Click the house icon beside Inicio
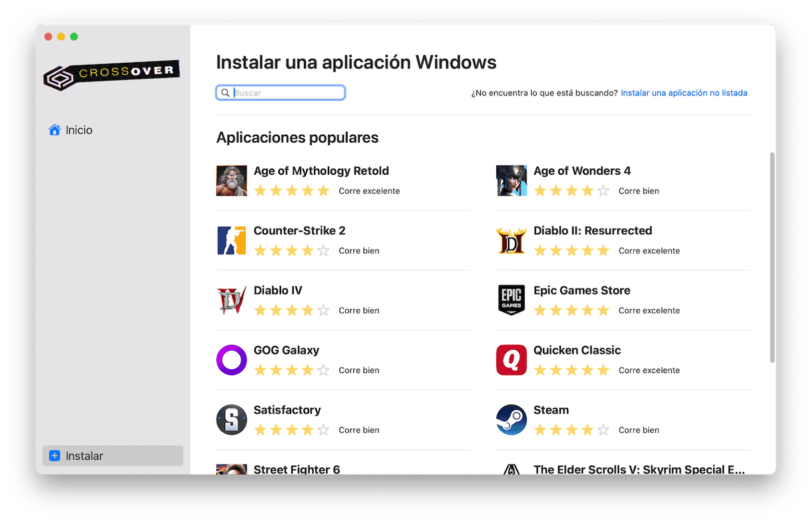 click(x=55, y=129)
